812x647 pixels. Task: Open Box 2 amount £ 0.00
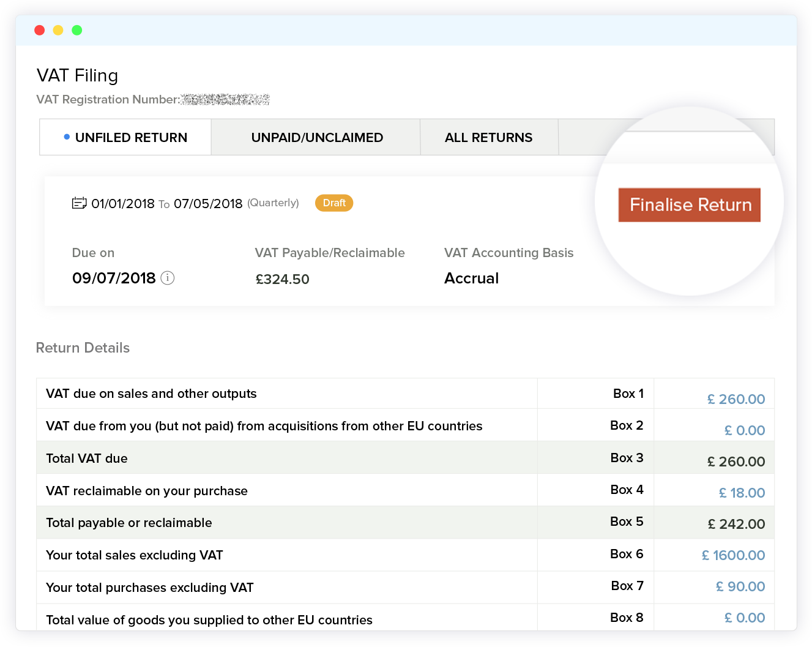click(x=745, y=430)
